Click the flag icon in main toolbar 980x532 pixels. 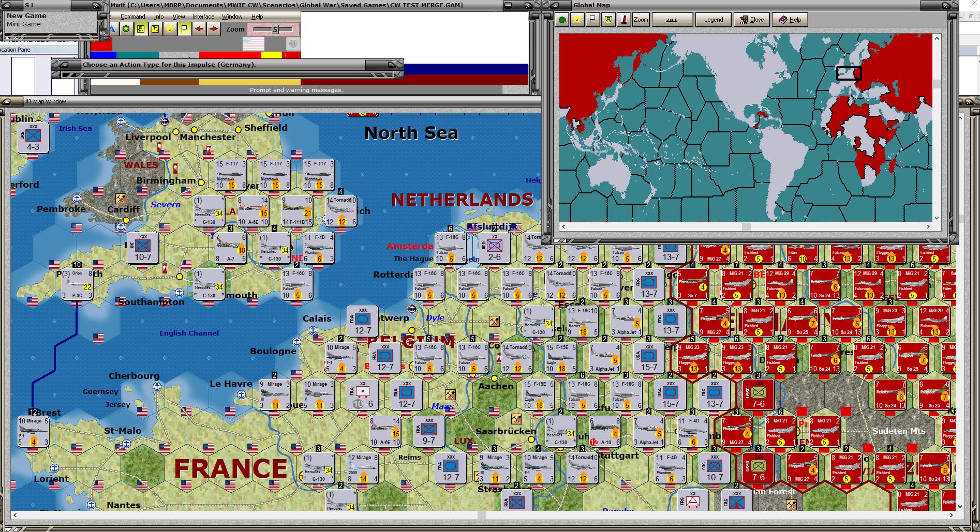[184, 29]
